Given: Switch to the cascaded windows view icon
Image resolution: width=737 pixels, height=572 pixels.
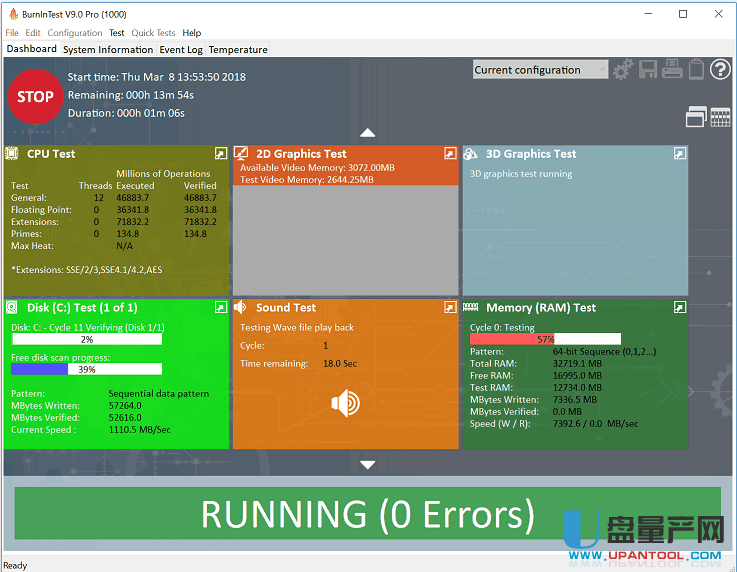Looking at the screenshot, I should [696, 117].
